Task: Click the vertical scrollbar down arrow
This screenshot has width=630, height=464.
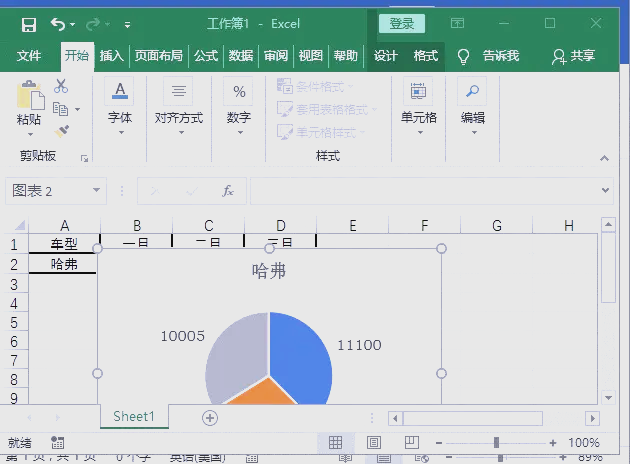Action: tap(608, 398)
